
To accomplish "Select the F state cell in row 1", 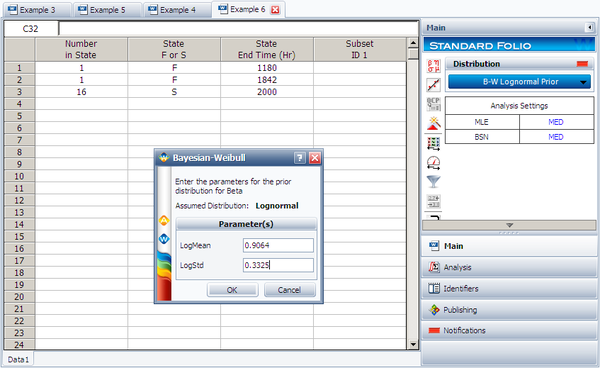I will (174, 68).
